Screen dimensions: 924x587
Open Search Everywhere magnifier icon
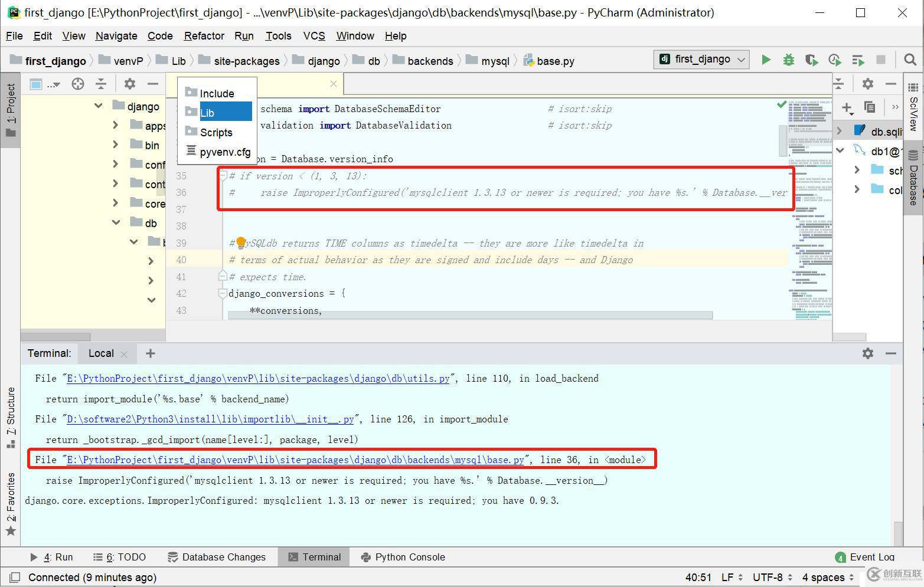coord(910,60)
